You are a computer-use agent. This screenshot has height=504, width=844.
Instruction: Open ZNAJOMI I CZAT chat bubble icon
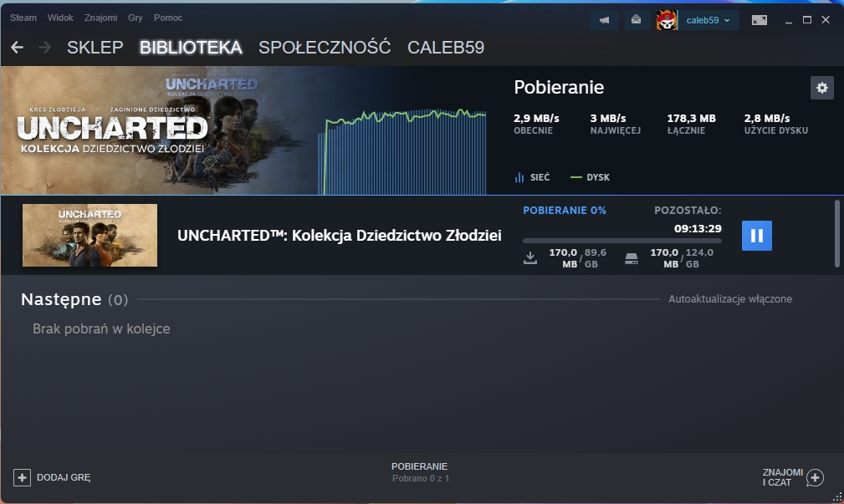tap(815, 477)
